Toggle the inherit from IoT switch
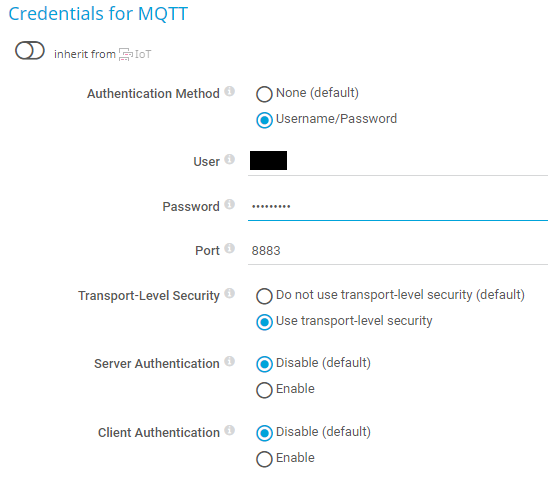 (x=30, y=51)
